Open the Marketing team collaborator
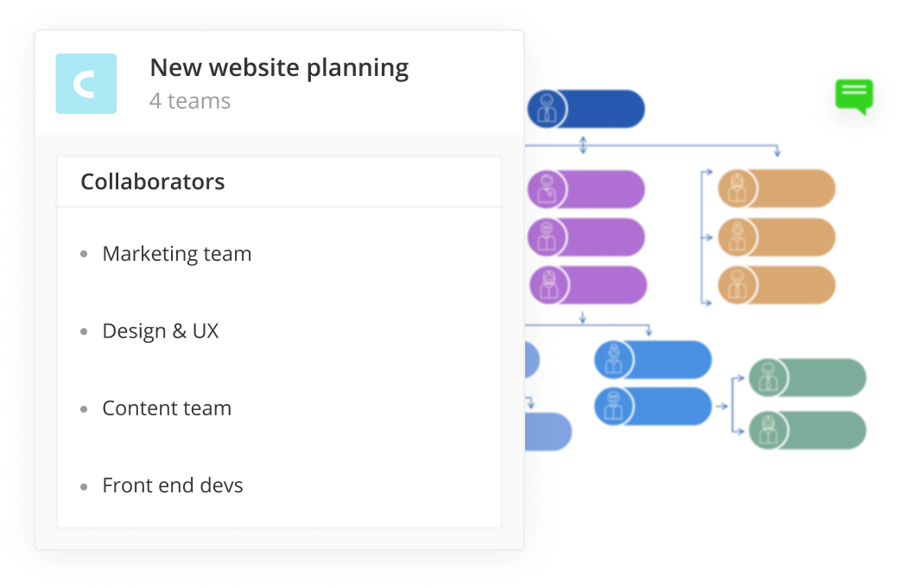This screenshot has width=900, height=588. click(x=177, y=254)
